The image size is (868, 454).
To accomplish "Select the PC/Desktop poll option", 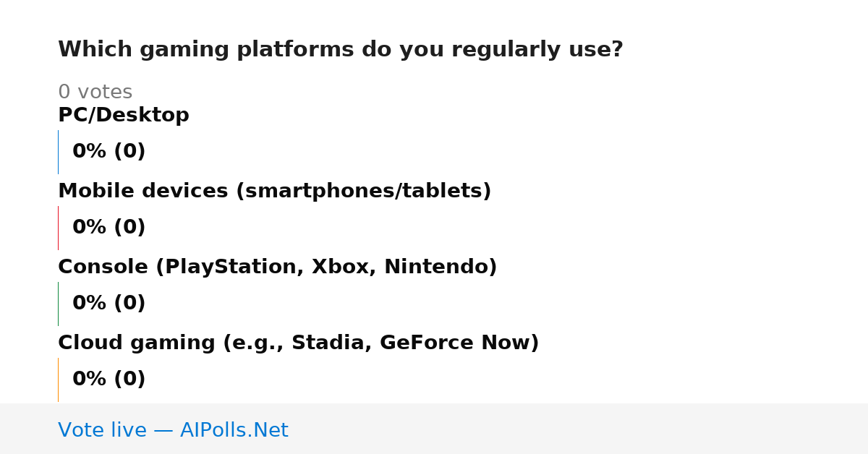I will click(x=124, y=115).
